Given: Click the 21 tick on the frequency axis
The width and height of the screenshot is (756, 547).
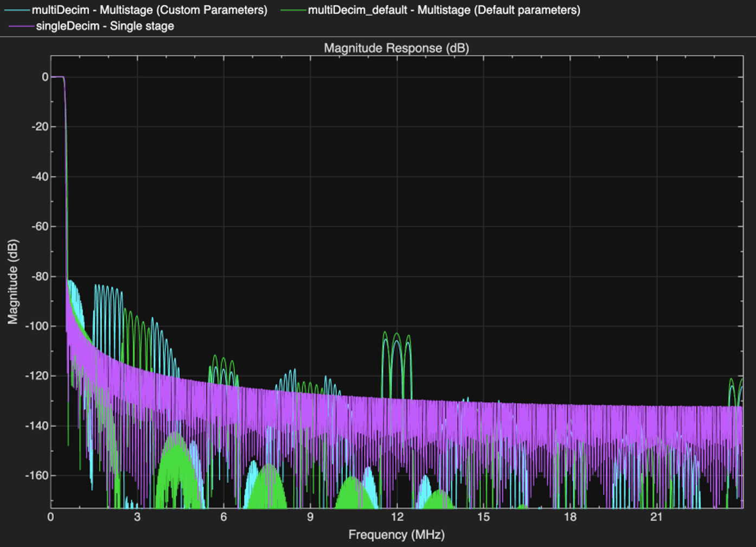Looking at the screenshot, I should point(656,517).
